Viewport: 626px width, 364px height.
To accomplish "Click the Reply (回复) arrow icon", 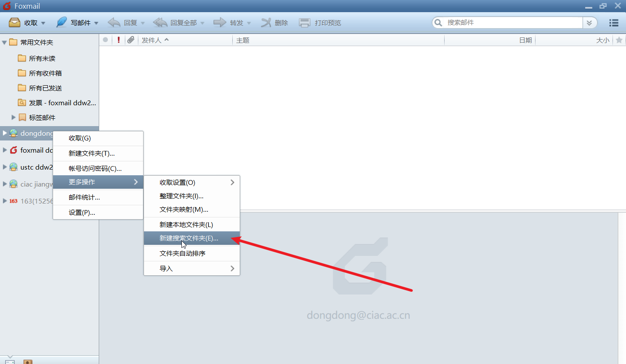I will (114, 23).
